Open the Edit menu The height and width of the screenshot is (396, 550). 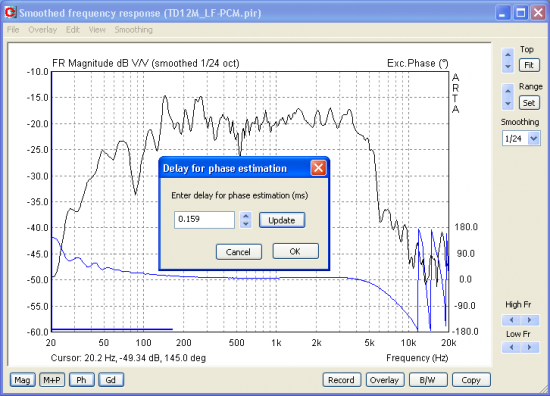pyautogui.click(x=73, y=30)
